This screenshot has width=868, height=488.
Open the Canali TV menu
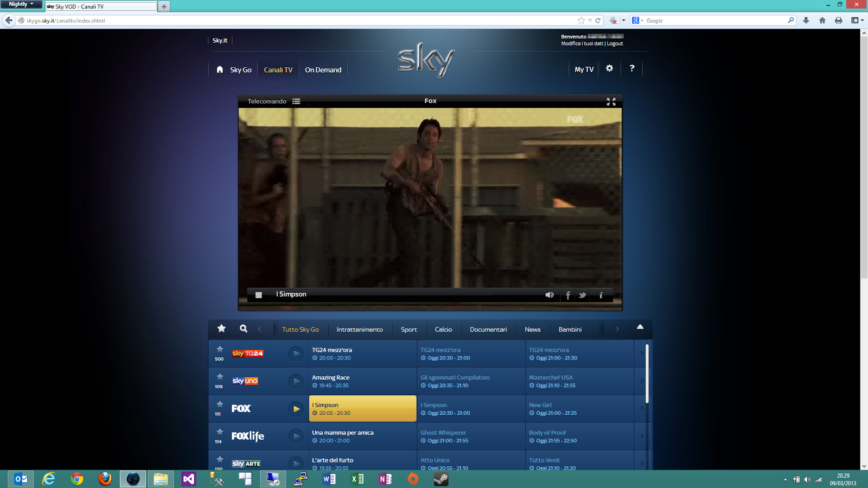(x=278, y=70)
